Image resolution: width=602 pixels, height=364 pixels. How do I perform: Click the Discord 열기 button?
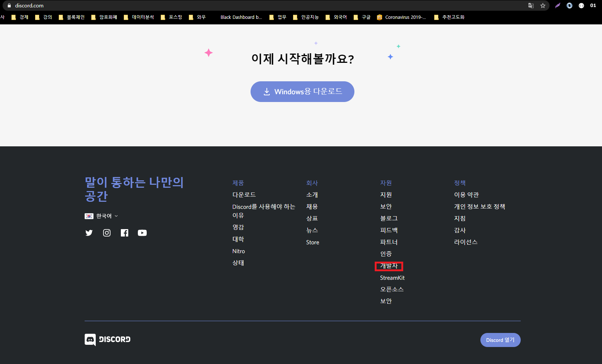click(x=500, y=340)
